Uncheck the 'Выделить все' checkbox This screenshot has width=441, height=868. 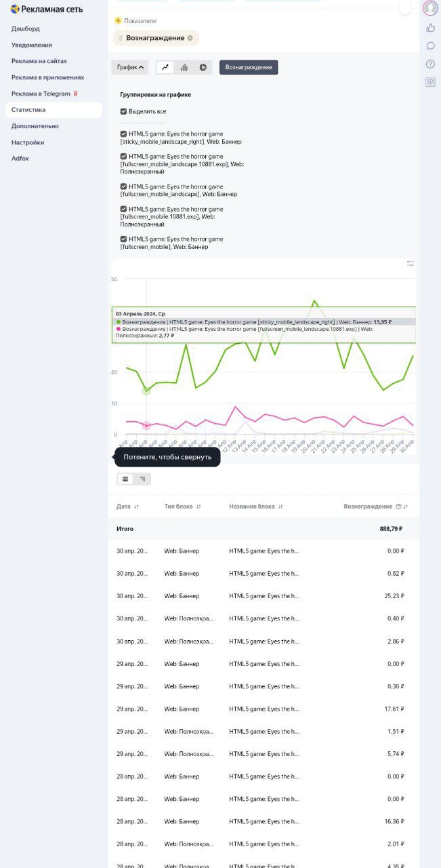click(x=123, y=111)
